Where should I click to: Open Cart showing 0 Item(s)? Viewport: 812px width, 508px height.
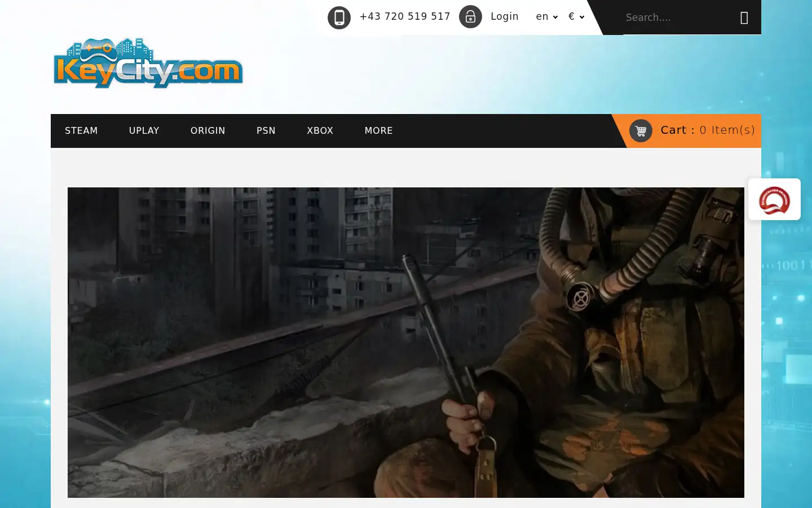pyautogui.click(x=708, y=130)
